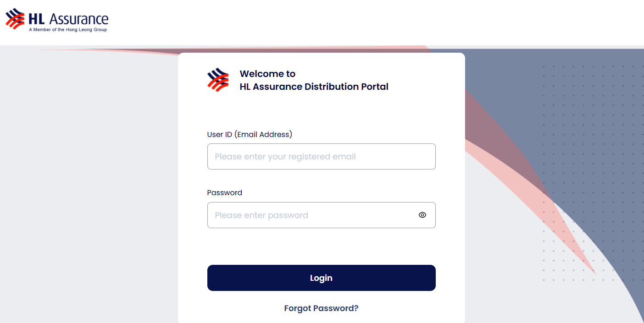Click the "Welcome to" heading text
The image size is (644, 323).
point(267,74)
